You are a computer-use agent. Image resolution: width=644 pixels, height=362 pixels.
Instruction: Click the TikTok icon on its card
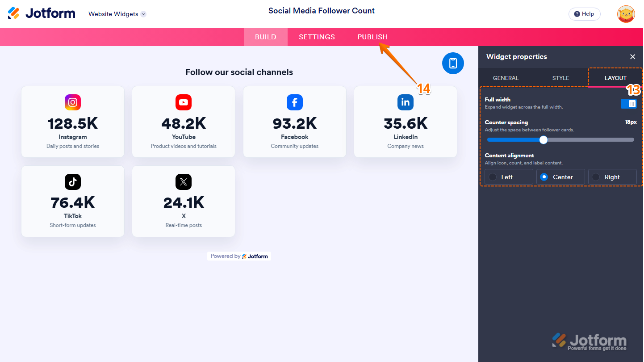(73, 182)
